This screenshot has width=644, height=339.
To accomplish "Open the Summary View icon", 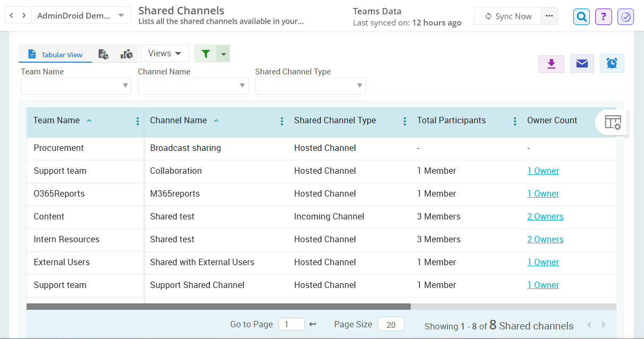I will pos(104,54).
